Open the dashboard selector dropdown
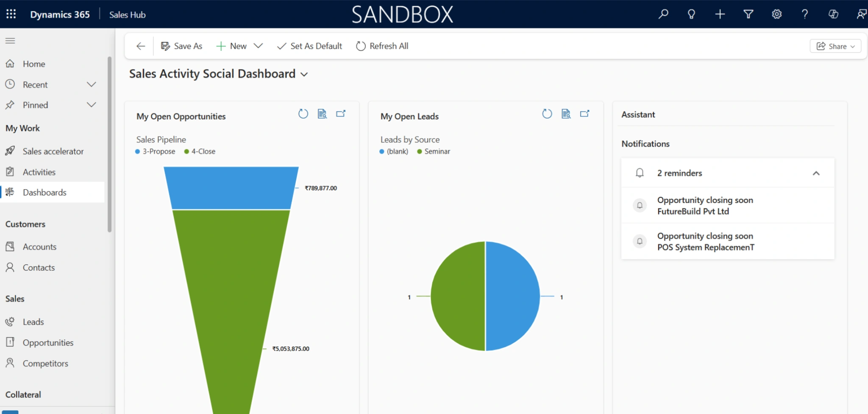This screenshot has height=414, width=868. pyautogui.click(x=304, y=74)
